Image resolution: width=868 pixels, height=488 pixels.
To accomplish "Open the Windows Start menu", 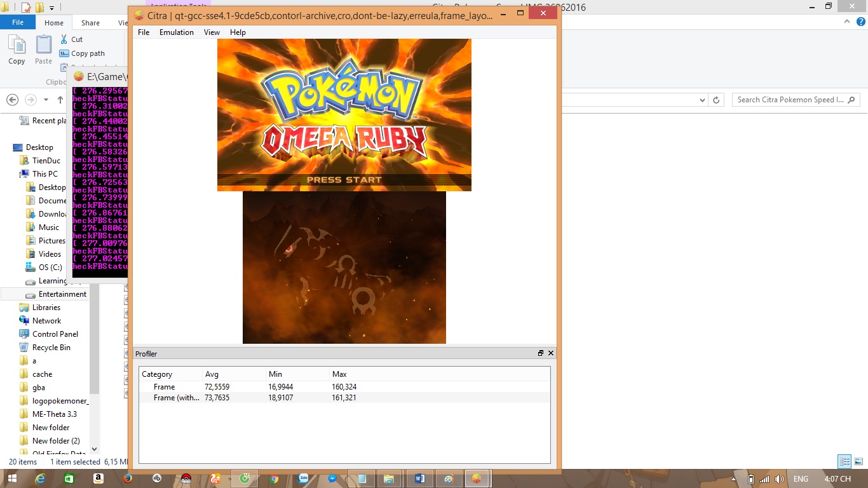I will (x=11, y=478).
